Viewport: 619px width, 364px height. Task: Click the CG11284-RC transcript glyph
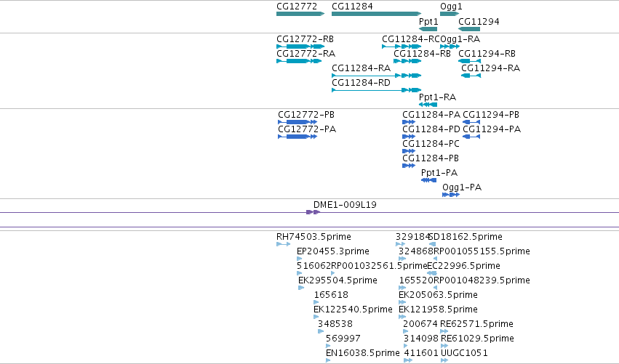click(402, 46)
